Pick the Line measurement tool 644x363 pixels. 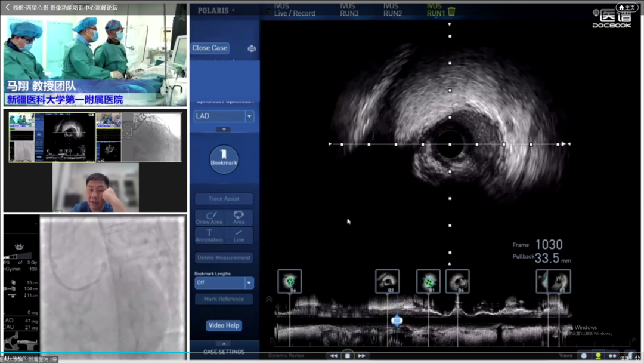pyautogui.click(x=239, y=236)
